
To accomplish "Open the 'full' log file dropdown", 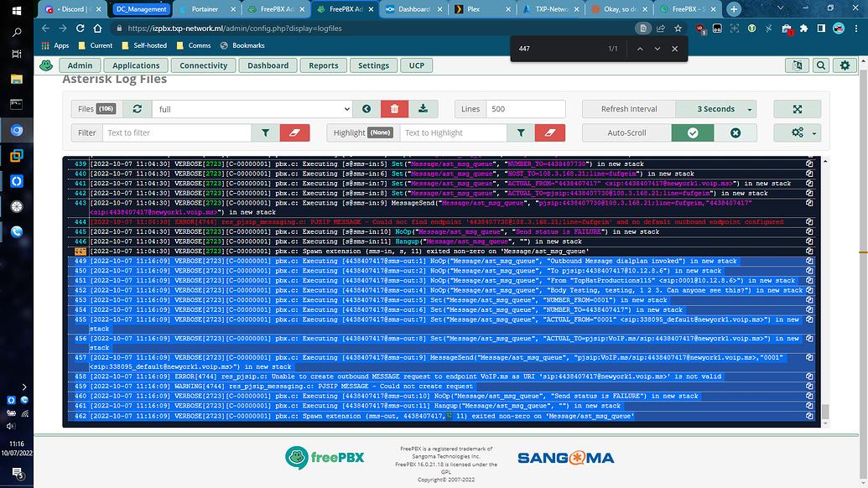I will [x=252, y=109].
